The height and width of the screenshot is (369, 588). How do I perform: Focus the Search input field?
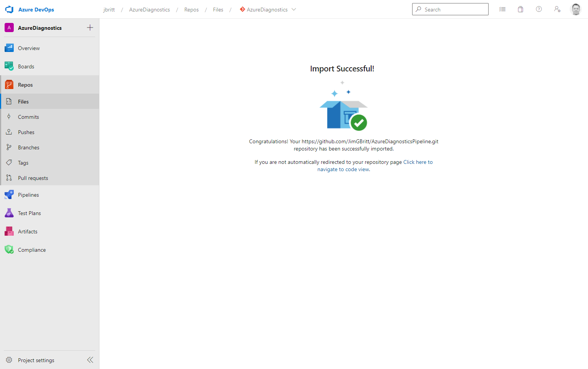pos(450,9)
